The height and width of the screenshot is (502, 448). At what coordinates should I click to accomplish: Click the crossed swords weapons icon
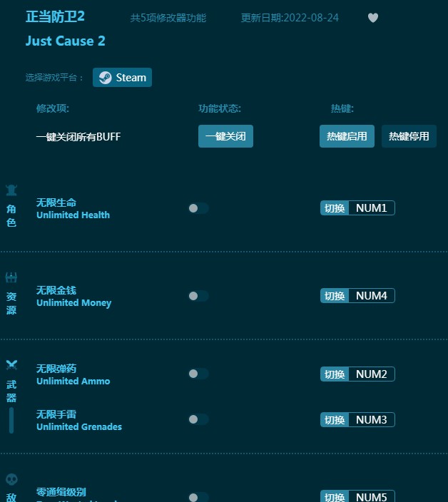(x=11, y=364)
